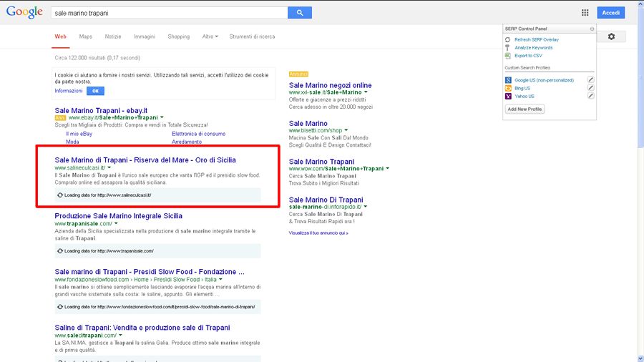Edit the Yahoo US profile pencil icon
This screenshot has height=362, width=644.
click(590, 96)
